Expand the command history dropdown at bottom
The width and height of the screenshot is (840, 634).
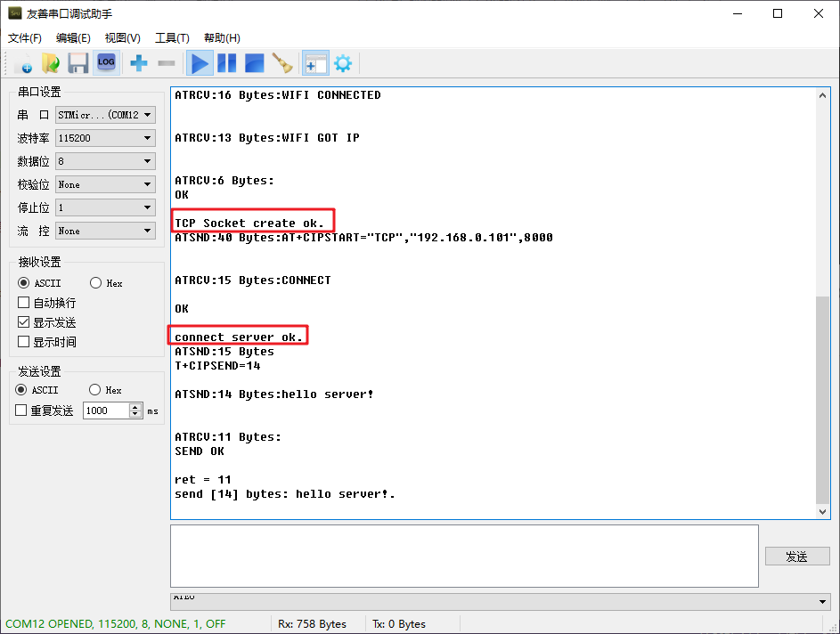tap(822, 601)
